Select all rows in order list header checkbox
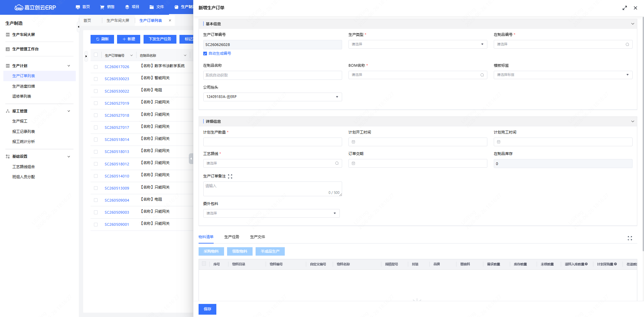The height and width of the screenshot is (317, 644). [96, 55]
